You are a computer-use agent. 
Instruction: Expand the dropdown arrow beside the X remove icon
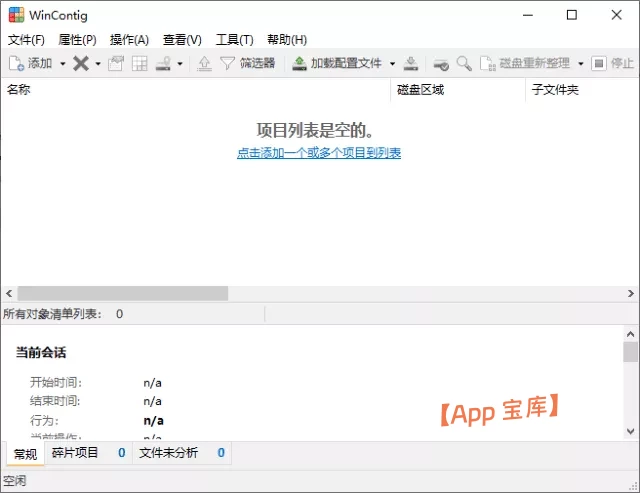click(x=98, y=64)
